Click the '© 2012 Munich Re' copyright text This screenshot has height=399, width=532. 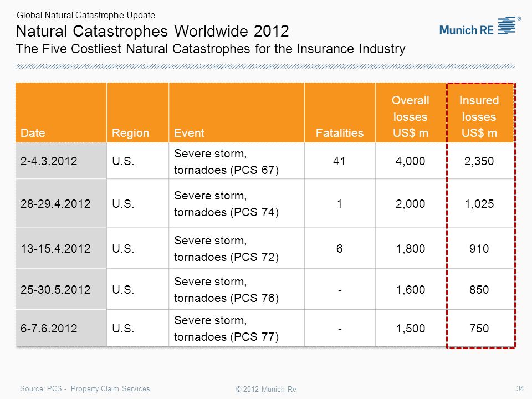[266, 389]
